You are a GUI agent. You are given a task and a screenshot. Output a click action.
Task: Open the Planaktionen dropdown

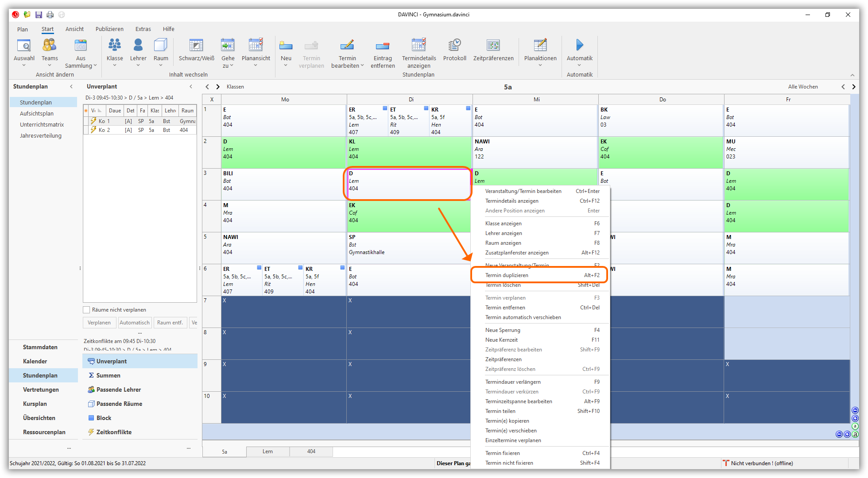[540, 66]
